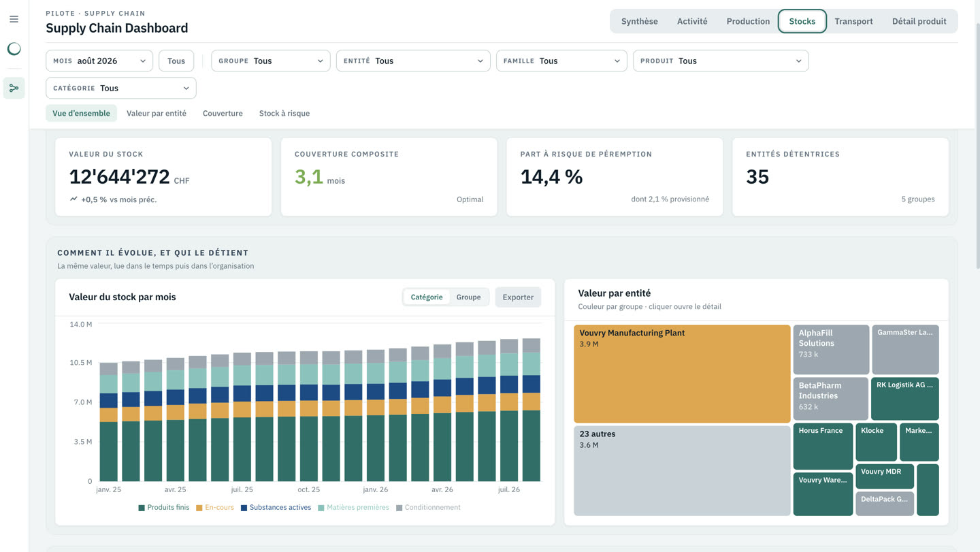
Task: Click the 'dont 2,1 % provisionné' note
Action: [670, 199]
